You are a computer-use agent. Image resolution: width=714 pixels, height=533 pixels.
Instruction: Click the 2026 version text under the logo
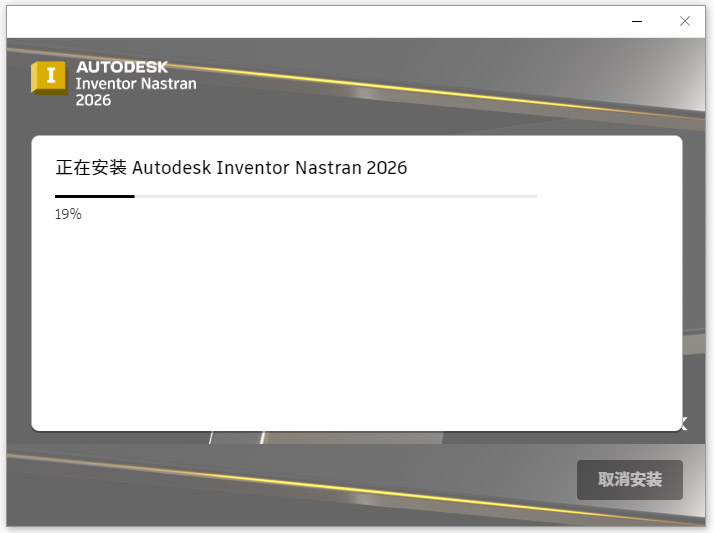[93, 100]
